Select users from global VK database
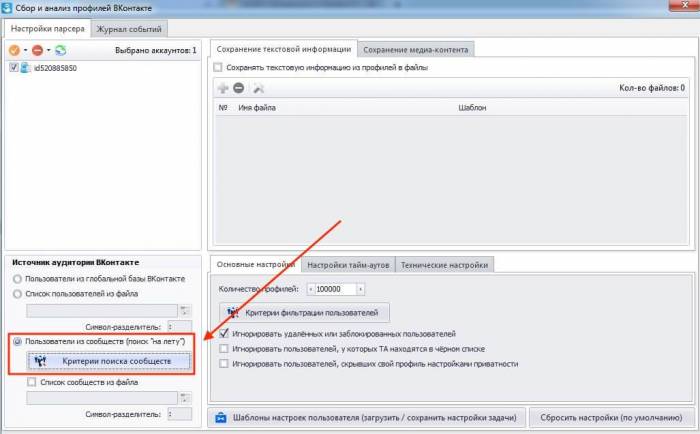This screenshot has height=434, width=700. point(16,277)
